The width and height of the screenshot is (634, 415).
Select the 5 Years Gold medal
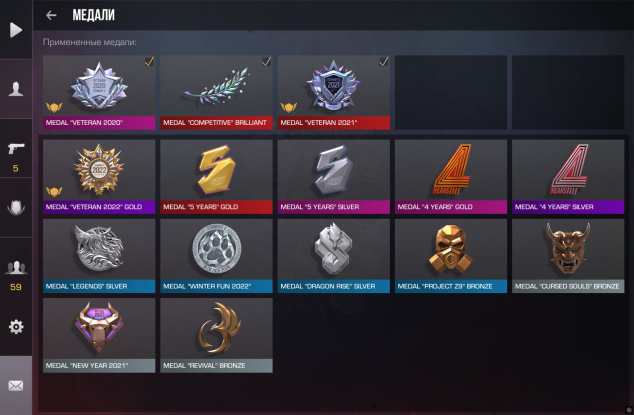tap(216, 176)
